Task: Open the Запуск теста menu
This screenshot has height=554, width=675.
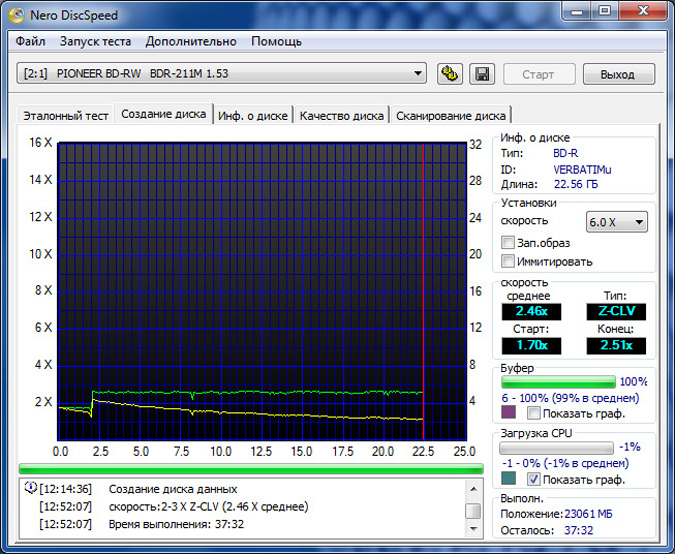Action: 95,41
